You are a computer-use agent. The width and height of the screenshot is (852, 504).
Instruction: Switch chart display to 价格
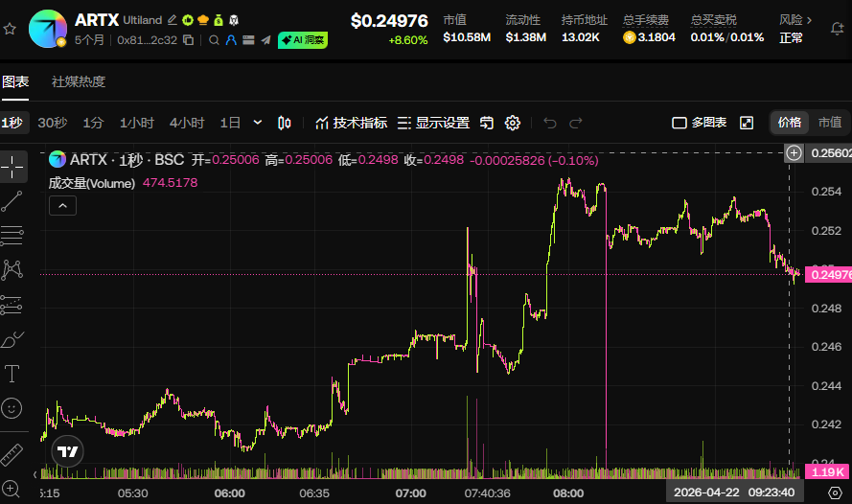pos(790,123)
